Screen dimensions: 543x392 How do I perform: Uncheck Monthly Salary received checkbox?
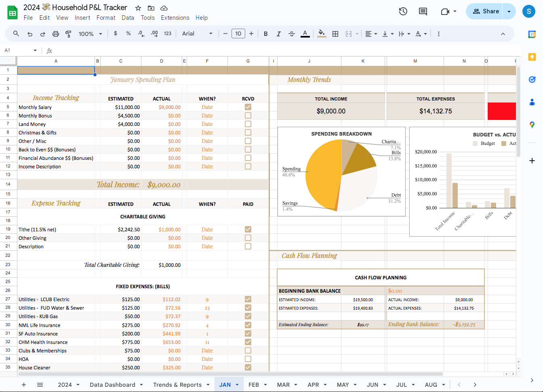248,107
